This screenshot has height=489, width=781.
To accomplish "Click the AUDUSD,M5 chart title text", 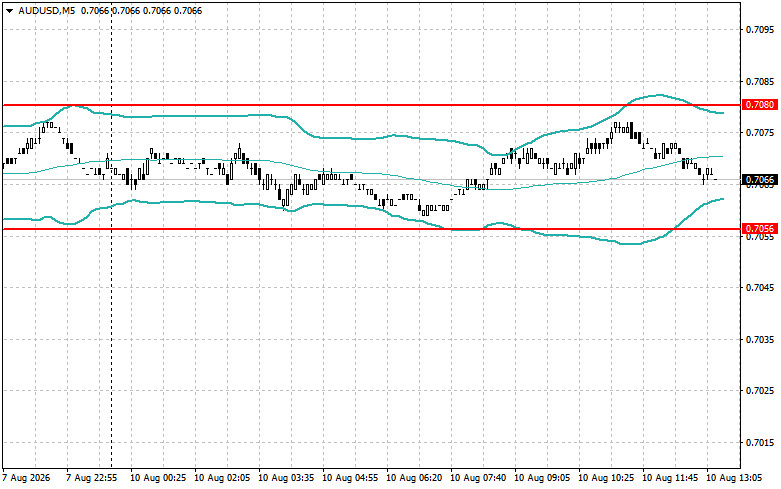I will tap(47, 10).
